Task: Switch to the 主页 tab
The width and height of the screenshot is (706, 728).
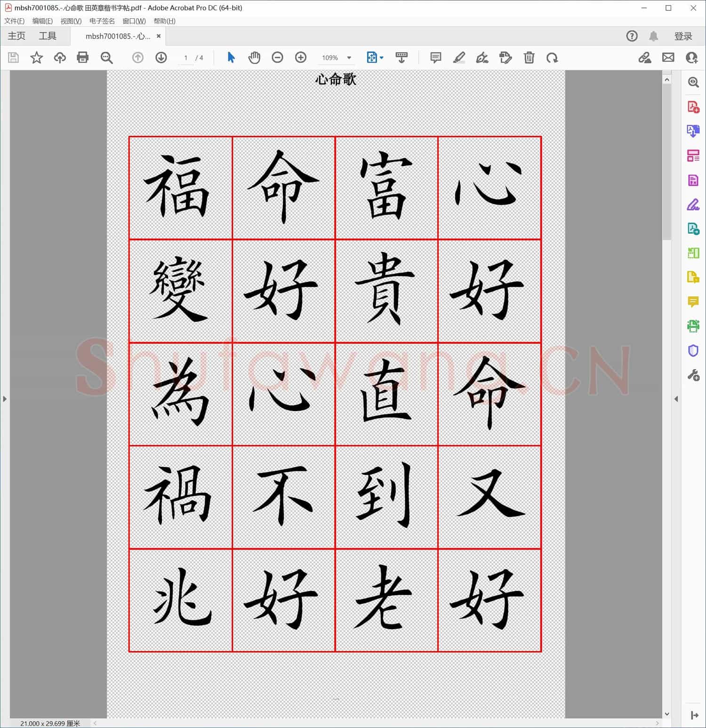Action: (16, 36)
